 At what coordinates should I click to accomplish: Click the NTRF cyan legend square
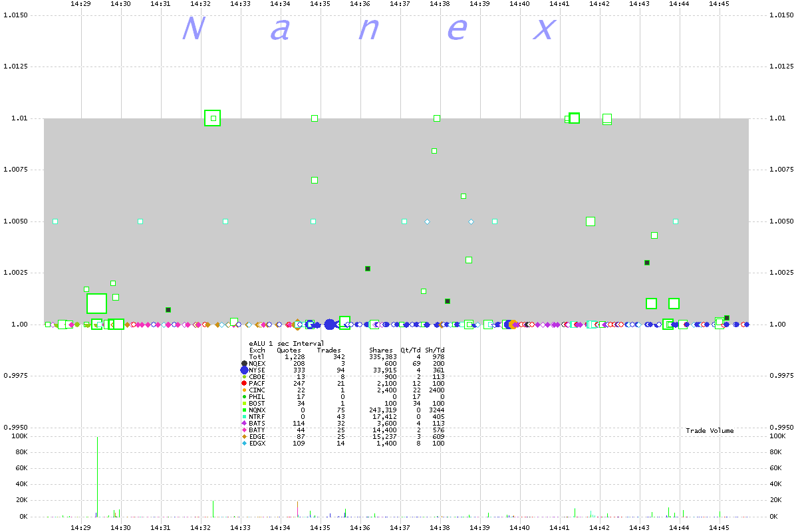pos(244,416)
